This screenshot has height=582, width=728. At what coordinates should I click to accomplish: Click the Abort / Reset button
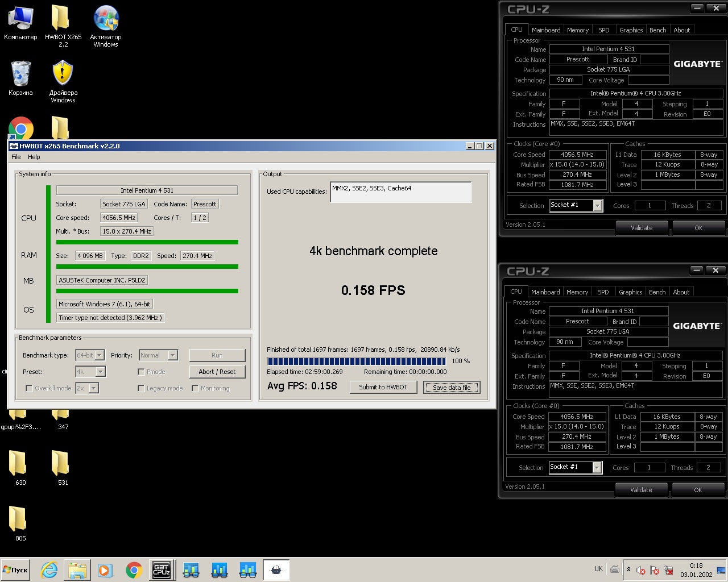[217, 372]
